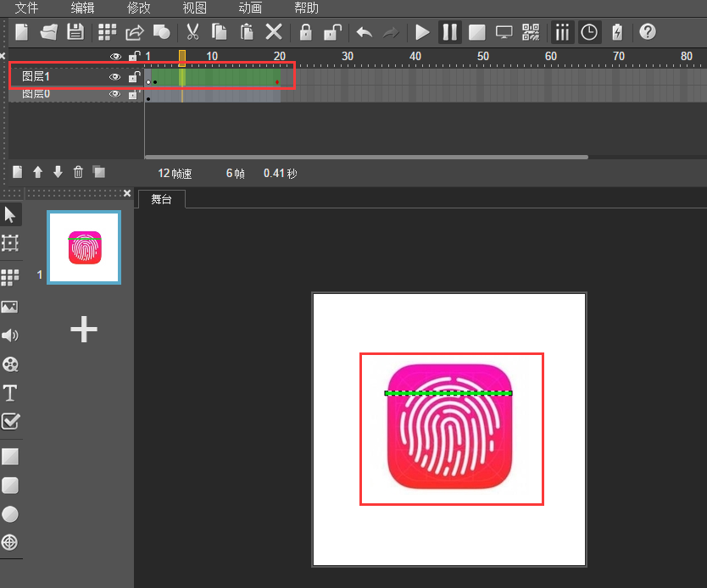Switch to the 舞台 tab
707x588 pixels.
coord(161,200)
